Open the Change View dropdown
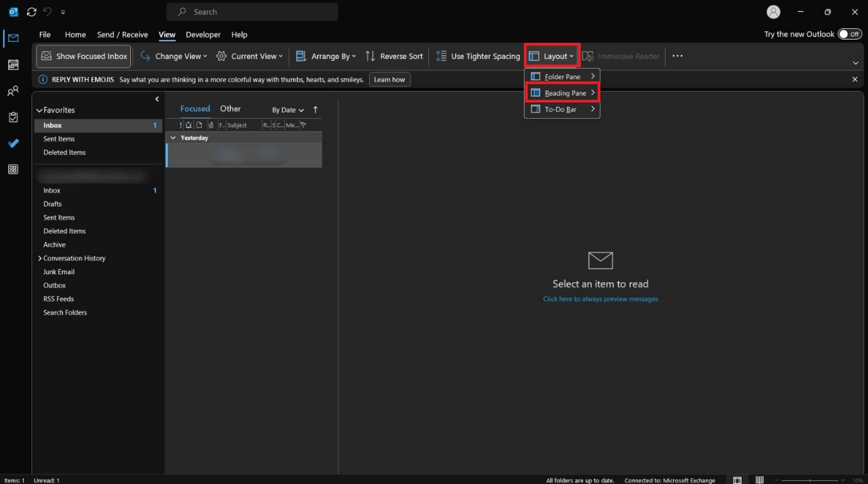 tap(173, 56)
